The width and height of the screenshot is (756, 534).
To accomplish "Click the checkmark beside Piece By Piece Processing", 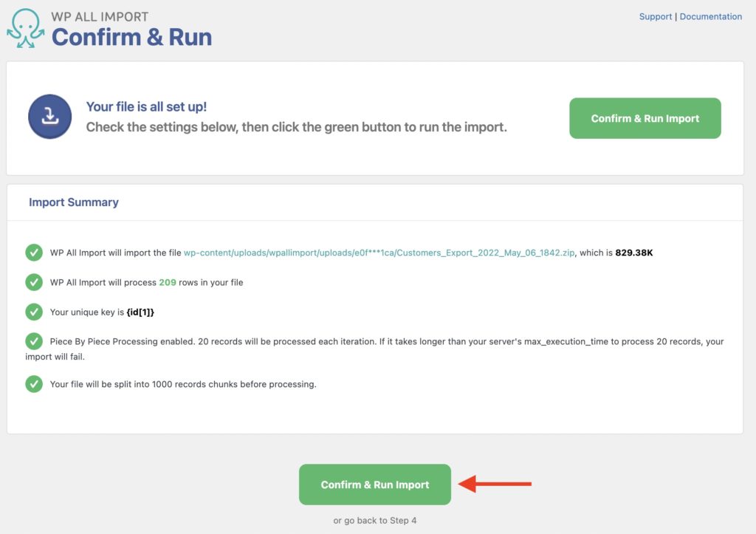I will click(x=34, y=342).
